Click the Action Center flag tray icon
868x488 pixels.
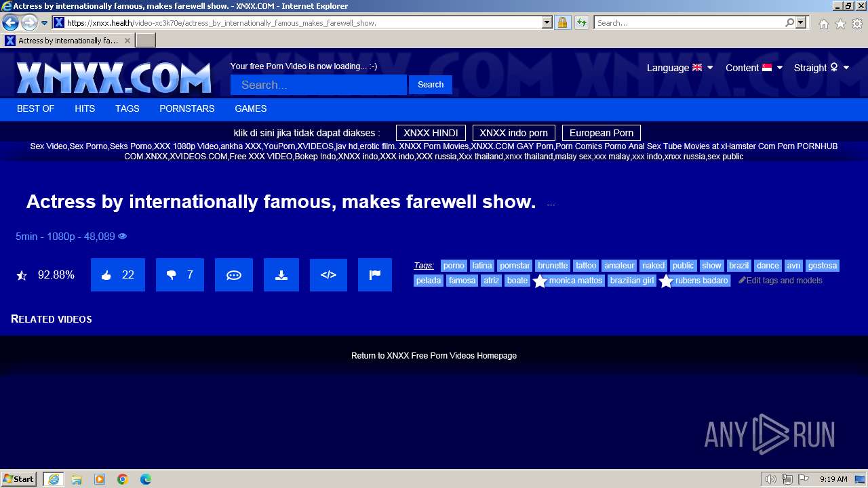pyautogui.click(x=802, y=479)
